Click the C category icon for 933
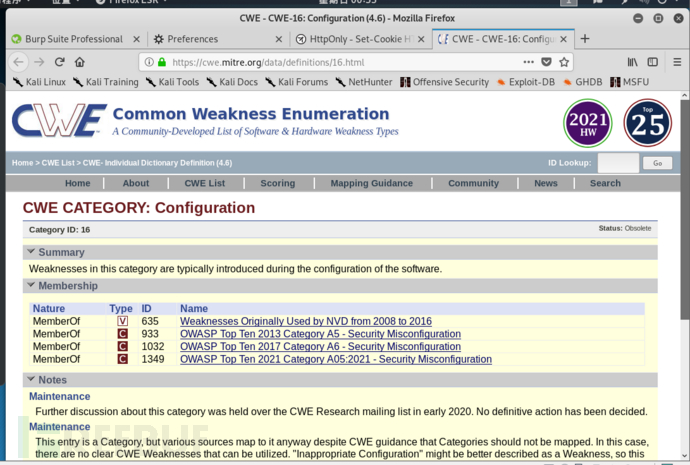Screen dimensions: 690x465 click(122, 334)
